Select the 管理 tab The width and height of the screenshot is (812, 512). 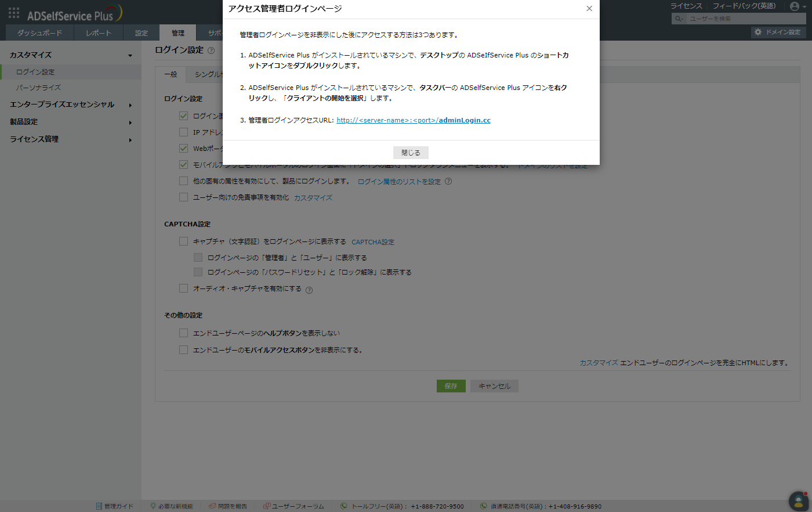178,33
